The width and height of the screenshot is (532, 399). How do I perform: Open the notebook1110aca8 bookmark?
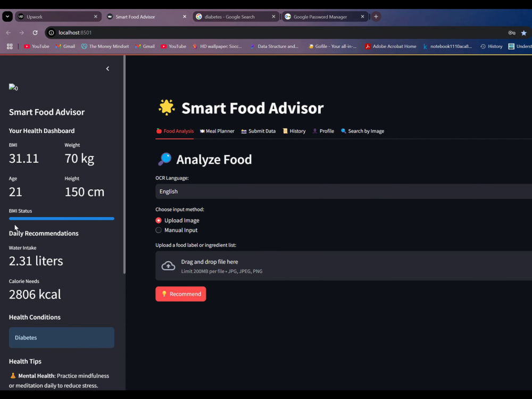click(447, 46)
